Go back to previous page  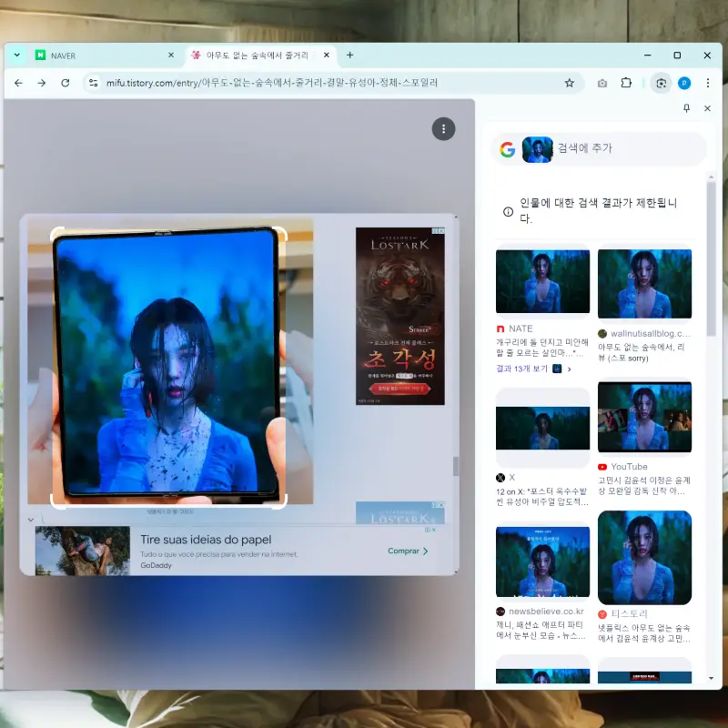coord(18,83)
